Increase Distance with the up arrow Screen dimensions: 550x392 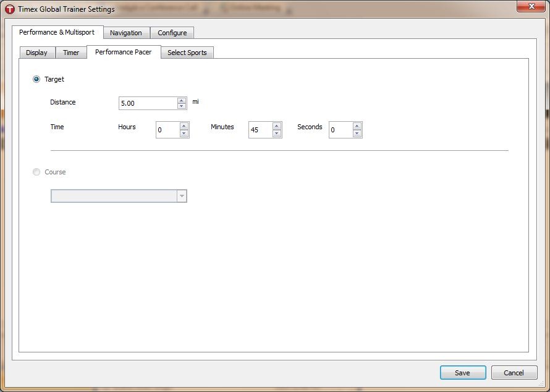(181, 100)
